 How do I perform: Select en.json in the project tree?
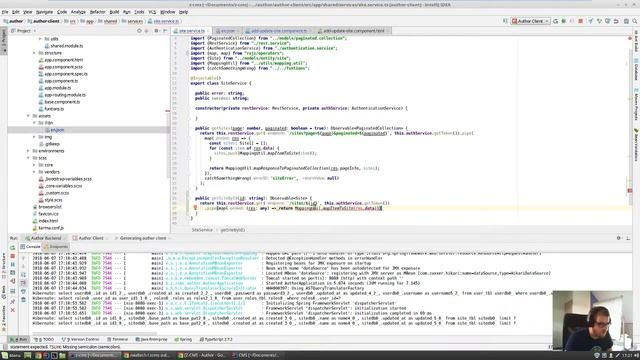[57, 130]
